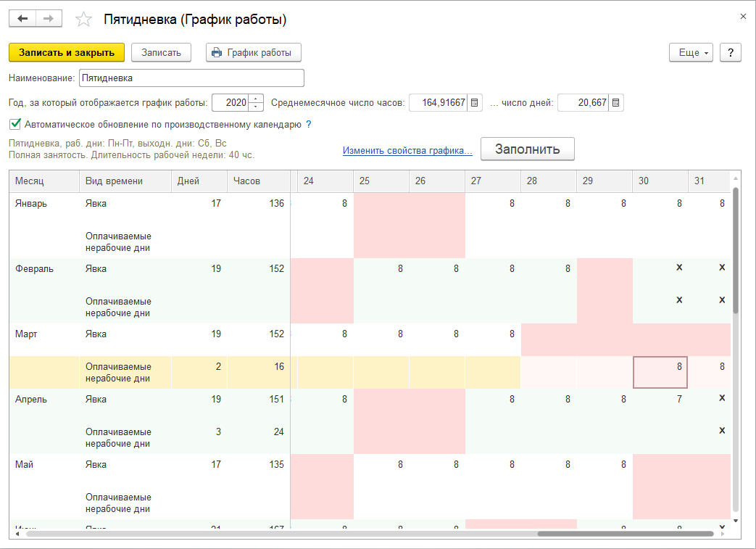Print via График работы printer button
756x549 pixels.
tap(254, 53)
